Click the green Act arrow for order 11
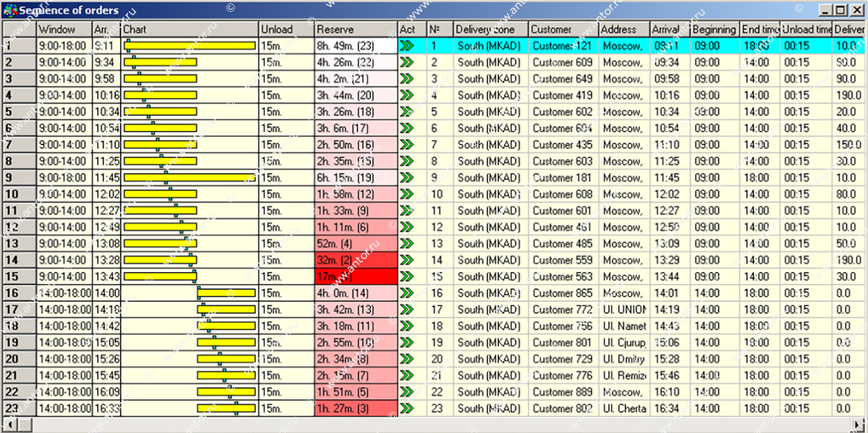This screenshot has height=433, width=868. pos(407,210)
